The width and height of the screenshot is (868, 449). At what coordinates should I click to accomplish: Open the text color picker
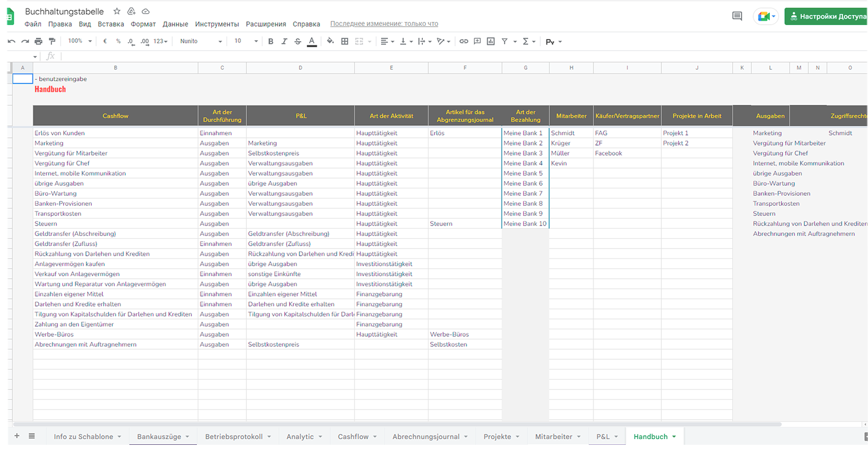(312, 41)
